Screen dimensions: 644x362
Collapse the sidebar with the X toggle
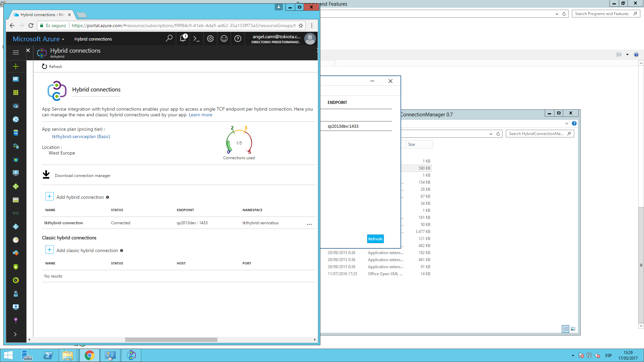tap(28, 50)
